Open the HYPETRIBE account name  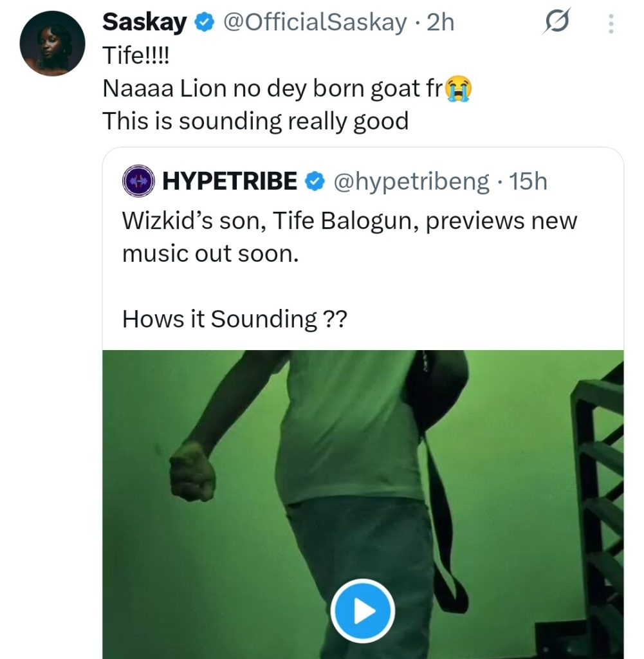(230, 182)
